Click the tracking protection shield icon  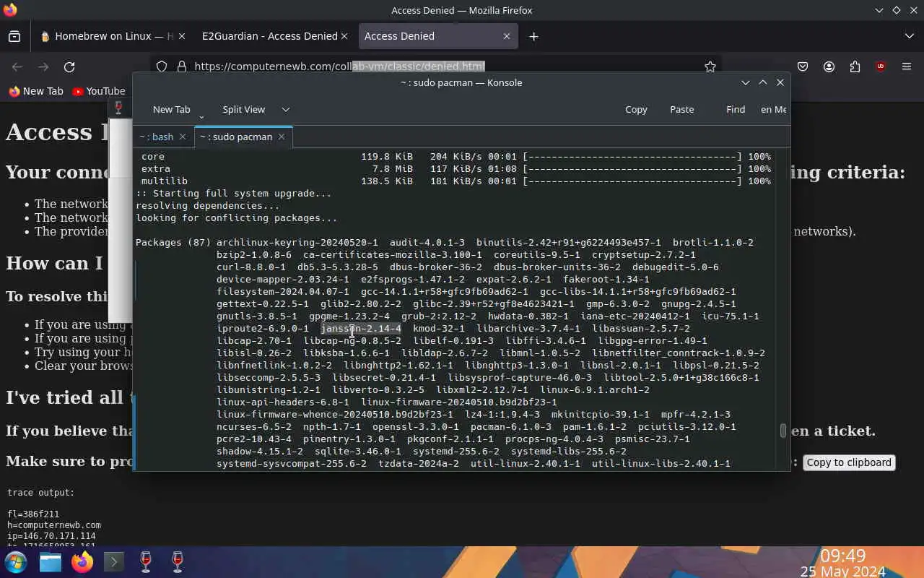[162, 66]
